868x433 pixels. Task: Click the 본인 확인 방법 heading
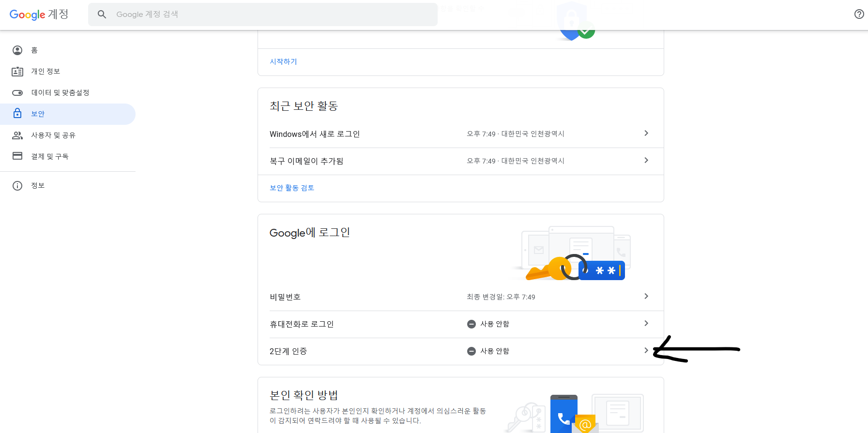pyautogui.click(x=304, y=395)
